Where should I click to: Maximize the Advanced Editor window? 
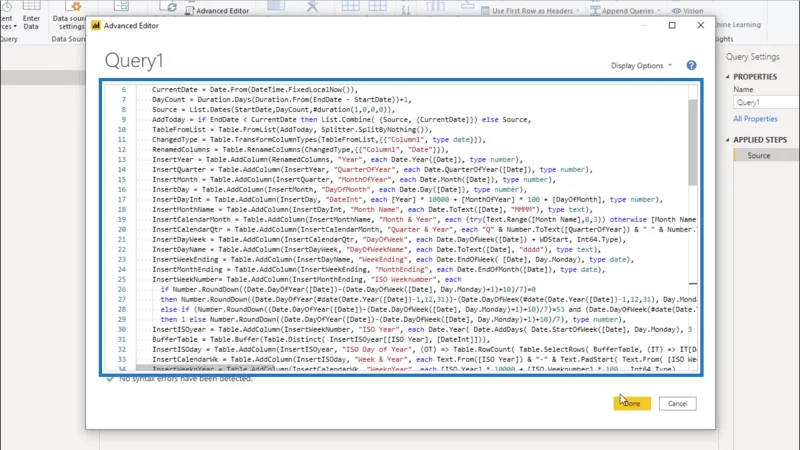(672, 25)
